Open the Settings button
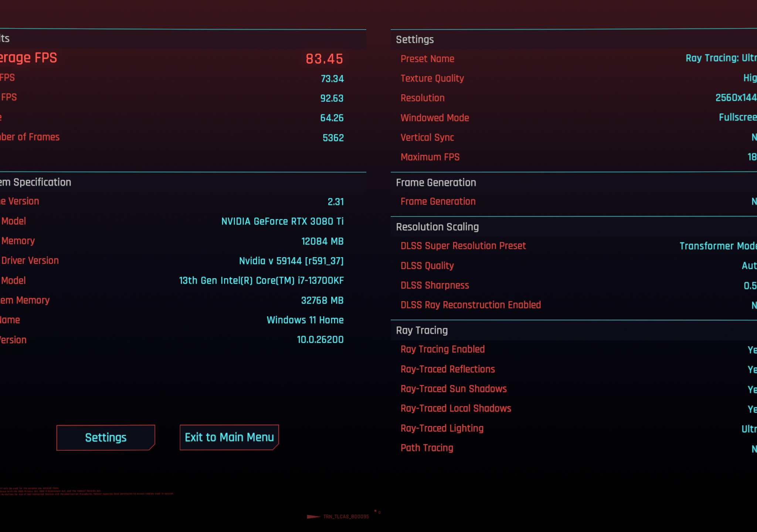 pos(106,437)
